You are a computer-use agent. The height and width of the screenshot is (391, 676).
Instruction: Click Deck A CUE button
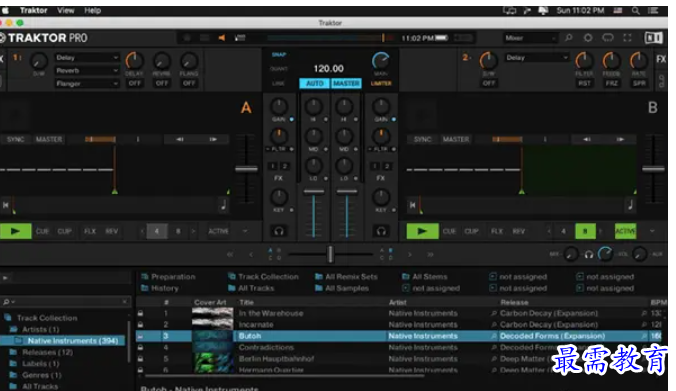[x=42, y=231]
